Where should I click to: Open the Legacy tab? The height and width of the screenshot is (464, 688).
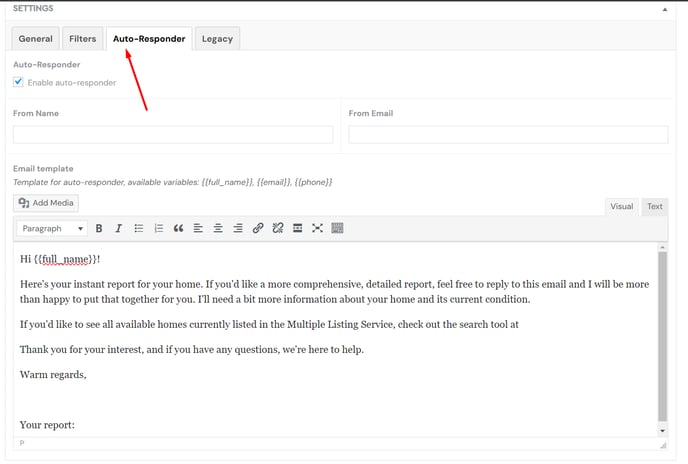pos(217,39)
